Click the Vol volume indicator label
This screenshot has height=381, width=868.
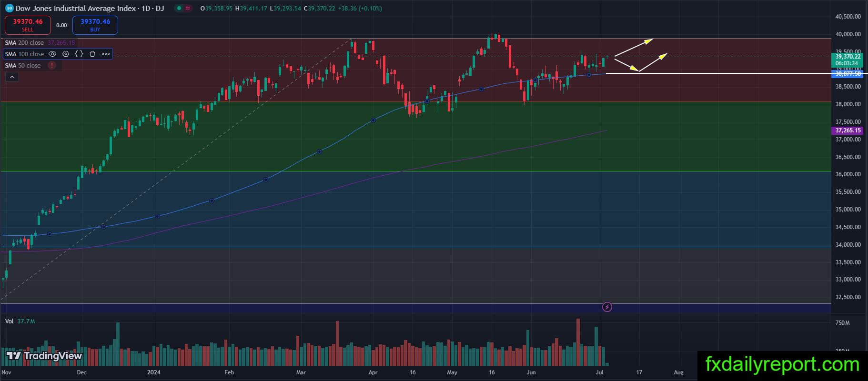(x=9, y=321)
